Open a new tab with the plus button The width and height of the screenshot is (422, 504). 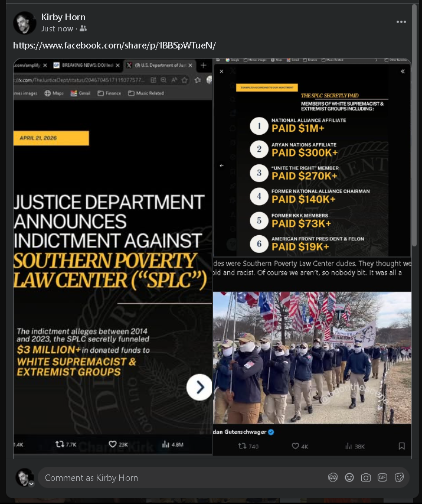[204, 65]
